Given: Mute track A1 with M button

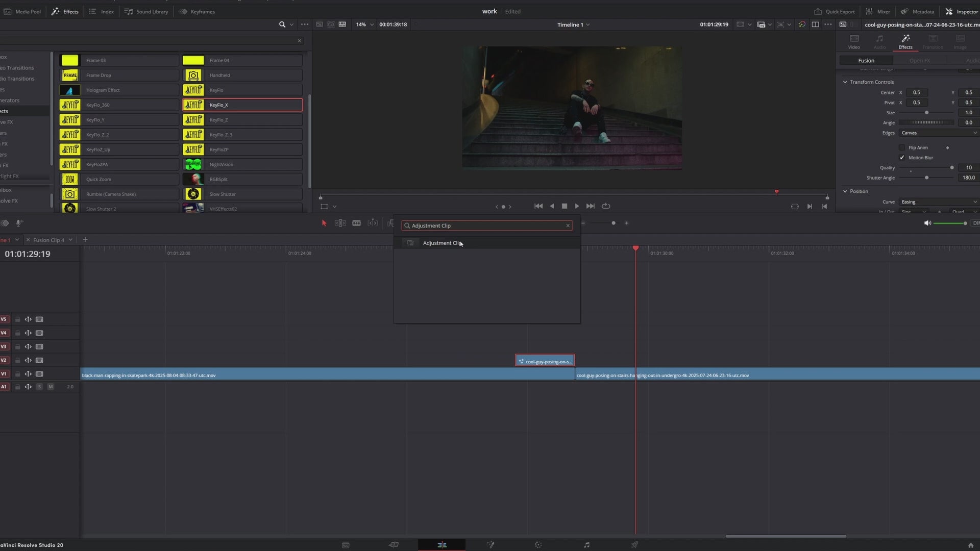Looking at the screenshot, I should coord(51,387).
